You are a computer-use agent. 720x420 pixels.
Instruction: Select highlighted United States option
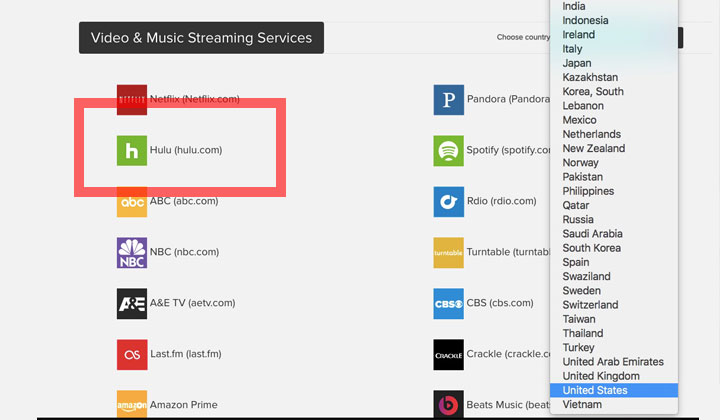(x=614, y=390)
